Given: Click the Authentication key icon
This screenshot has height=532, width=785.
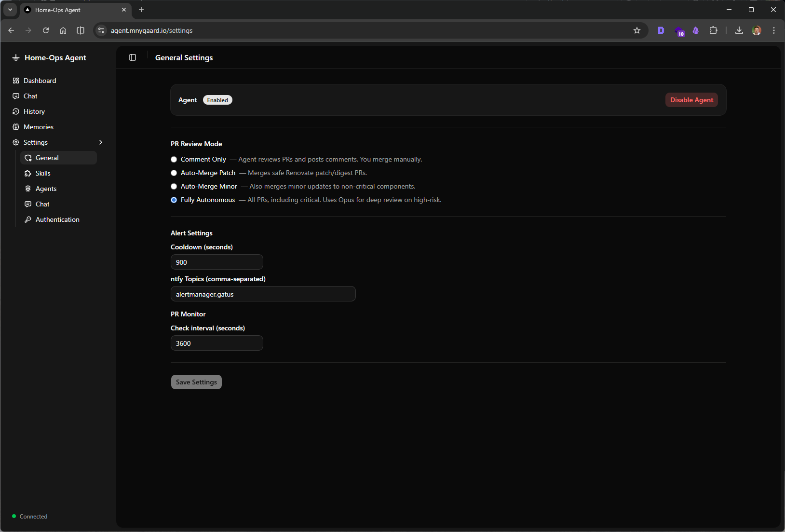Looking at the screenshot, I should [x=28, y=219].
